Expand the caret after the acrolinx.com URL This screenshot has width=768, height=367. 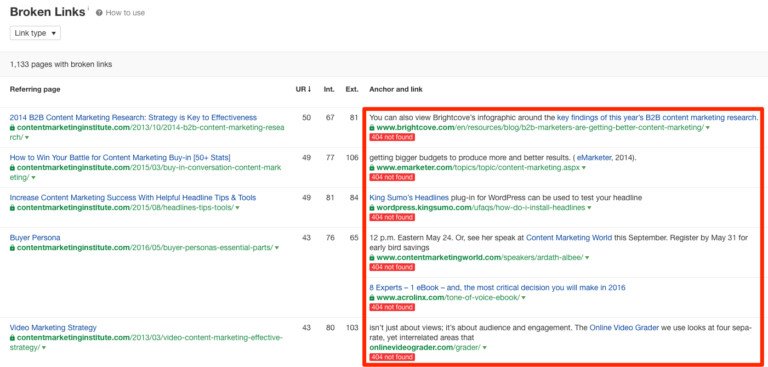(x=524, y=298)
